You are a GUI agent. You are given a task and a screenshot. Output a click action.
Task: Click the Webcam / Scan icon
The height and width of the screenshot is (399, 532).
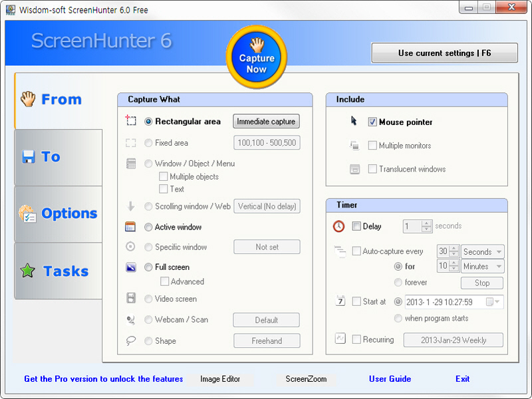(x=130, y=320)
